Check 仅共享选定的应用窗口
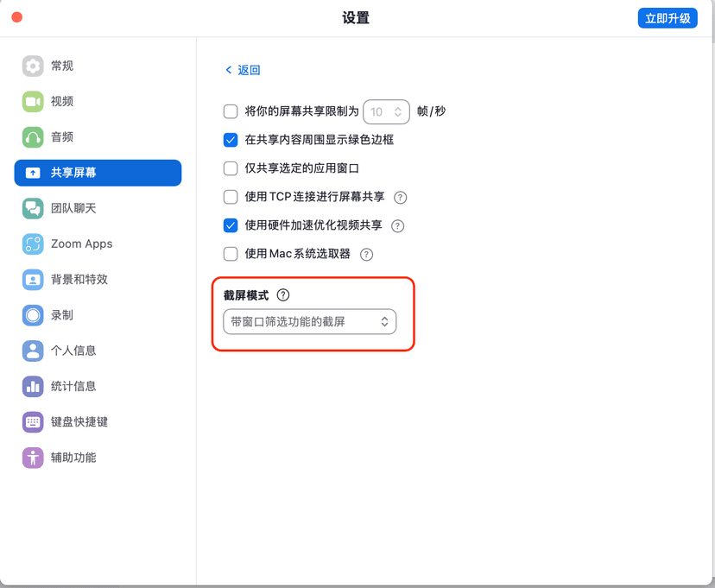 point(231,168)
